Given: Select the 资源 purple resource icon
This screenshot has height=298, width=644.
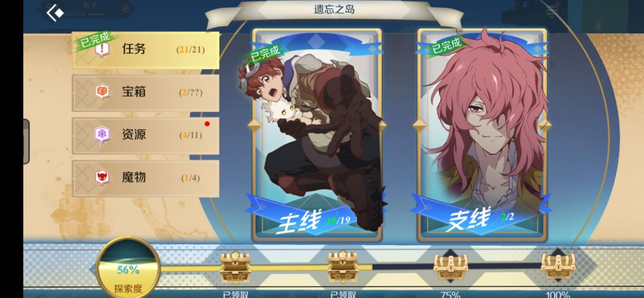Looking at the screenshot, I should tap(102, 135).
